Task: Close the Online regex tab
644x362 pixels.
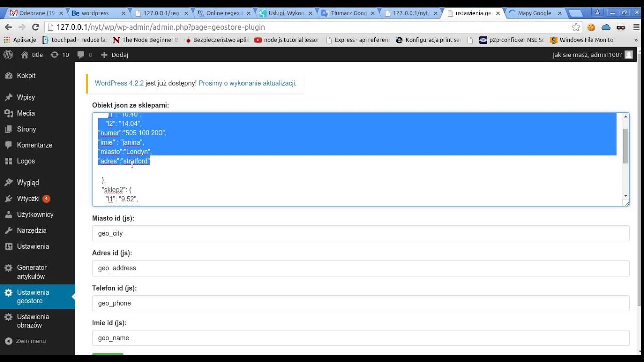Action: click(x=249, y=13)
